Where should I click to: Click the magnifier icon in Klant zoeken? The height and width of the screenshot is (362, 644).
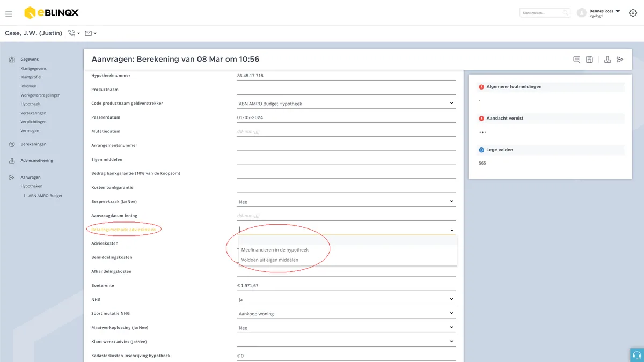pyautogui.click(x=566, y=13)
